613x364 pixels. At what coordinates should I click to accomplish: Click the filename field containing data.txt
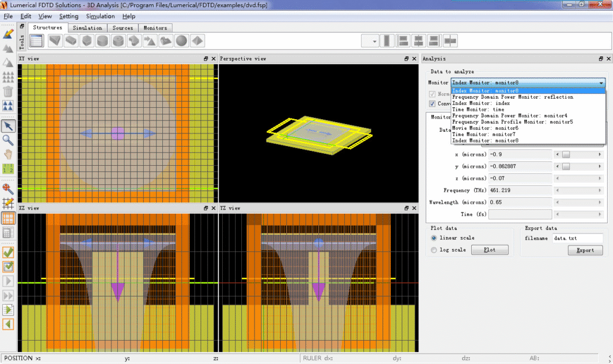577,238
